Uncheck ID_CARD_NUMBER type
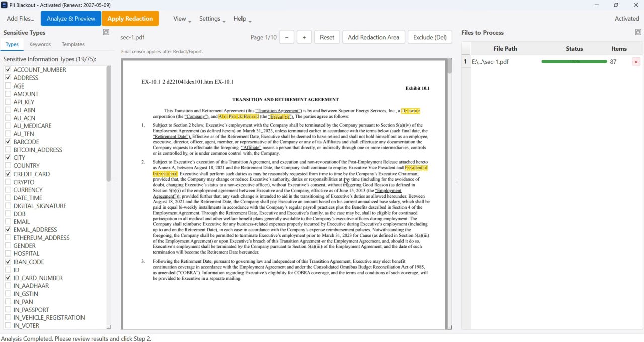Image resolution: width=644 pixels, height=342 pixels. pyautogui.click(x=8, y=278)
